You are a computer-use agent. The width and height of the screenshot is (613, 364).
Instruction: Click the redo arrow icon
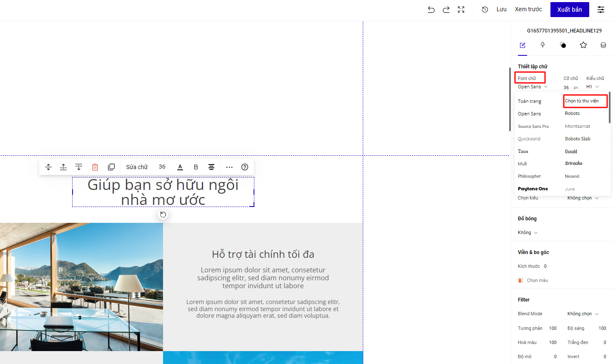point(446,10)
